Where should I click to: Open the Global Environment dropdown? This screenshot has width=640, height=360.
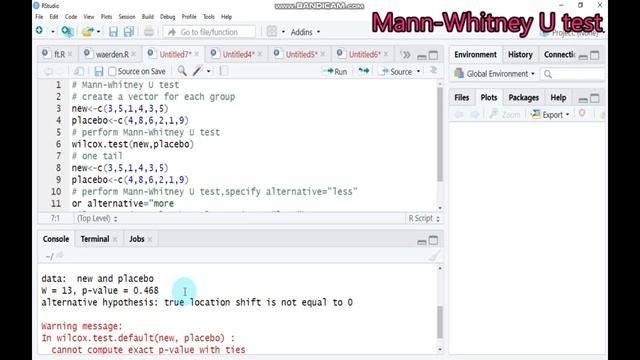(x=494, y=73)
